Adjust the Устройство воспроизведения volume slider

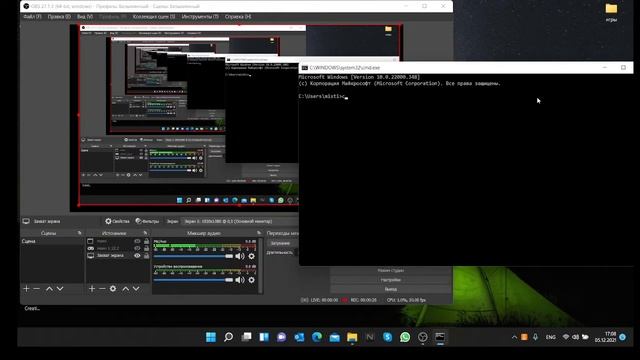(x=193, y=280)
